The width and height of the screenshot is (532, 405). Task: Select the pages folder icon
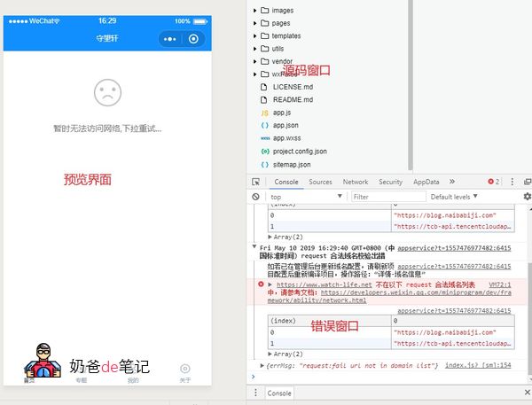point(264,23)
